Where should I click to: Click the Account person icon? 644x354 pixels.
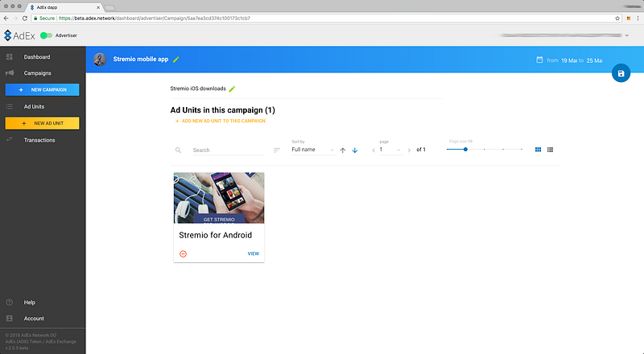coord(10,319)
